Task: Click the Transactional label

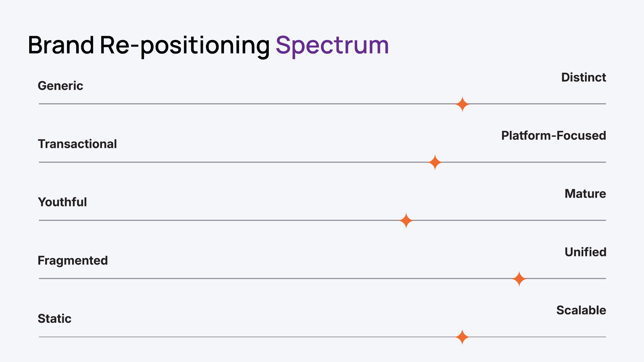Action: [x=77, y=144]
